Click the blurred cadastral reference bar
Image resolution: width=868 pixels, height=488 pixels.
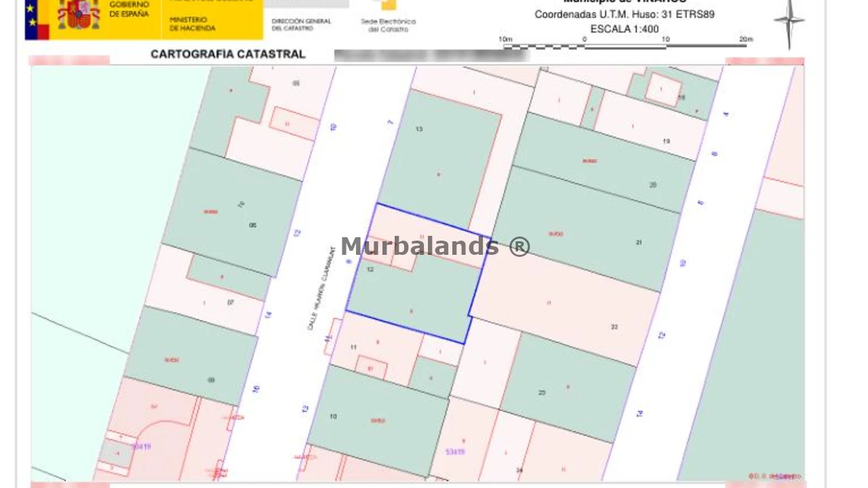pos(431,55)
